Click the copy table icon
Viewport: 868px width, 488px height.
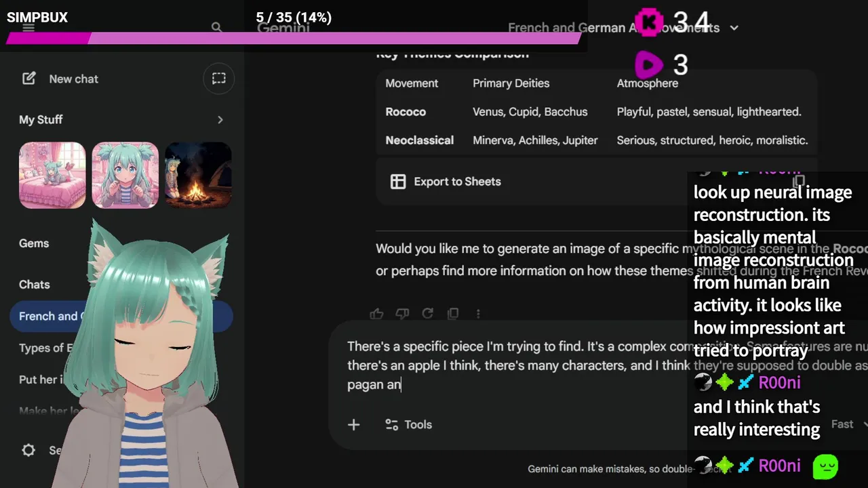(800, 181)
